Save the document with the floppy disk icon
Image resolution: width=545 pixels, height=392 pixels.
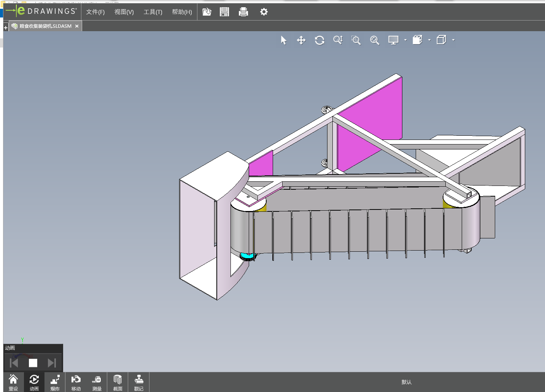point(224,12)
